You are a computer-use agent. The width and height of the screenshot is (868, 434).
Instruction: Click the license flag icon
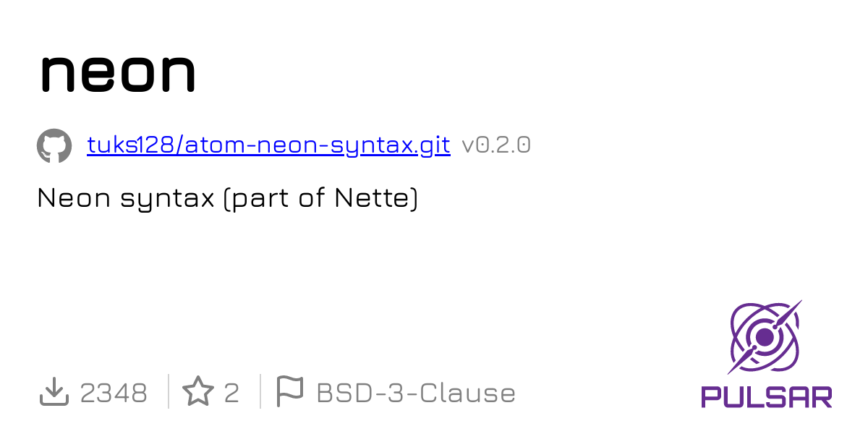point(290,392)
